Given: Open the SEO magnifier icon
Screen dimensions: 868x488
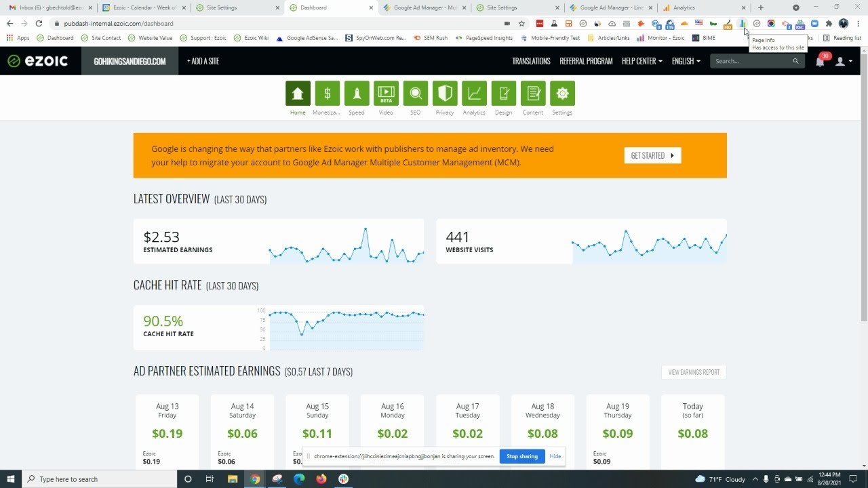Looking at the screenshot, I should coord(415,94).
